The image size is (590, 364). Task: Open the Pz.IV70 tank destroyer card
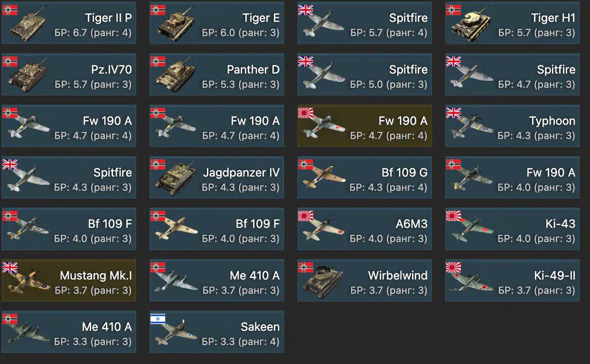coord(69,75)
